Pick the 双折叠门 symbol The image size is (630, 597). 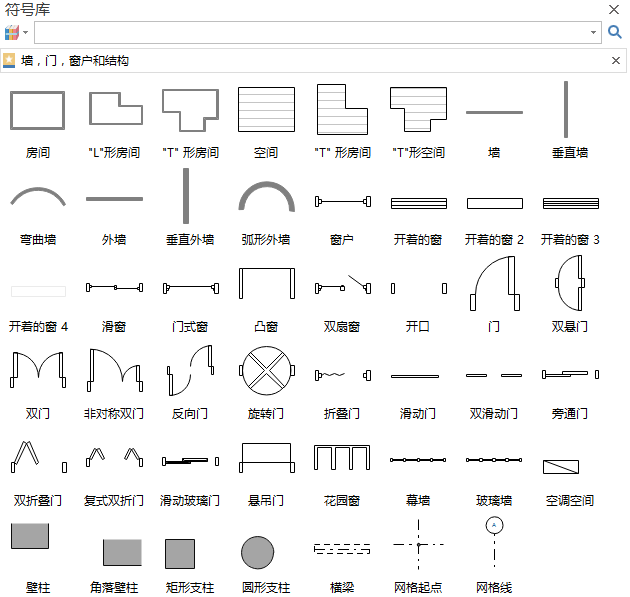click(x=39, y=457)
